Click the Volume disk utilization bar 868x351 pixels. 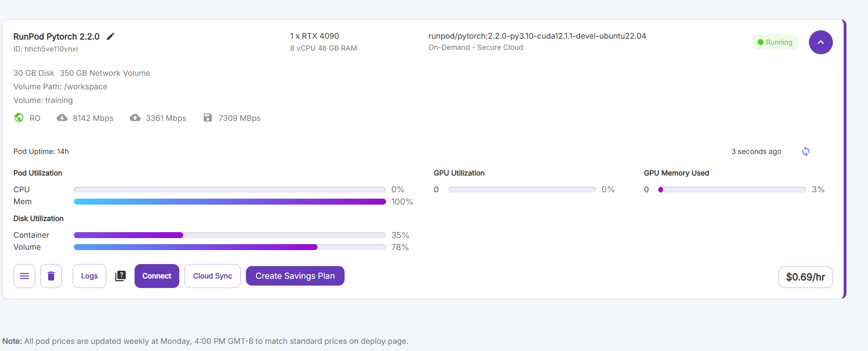point(230,247)
